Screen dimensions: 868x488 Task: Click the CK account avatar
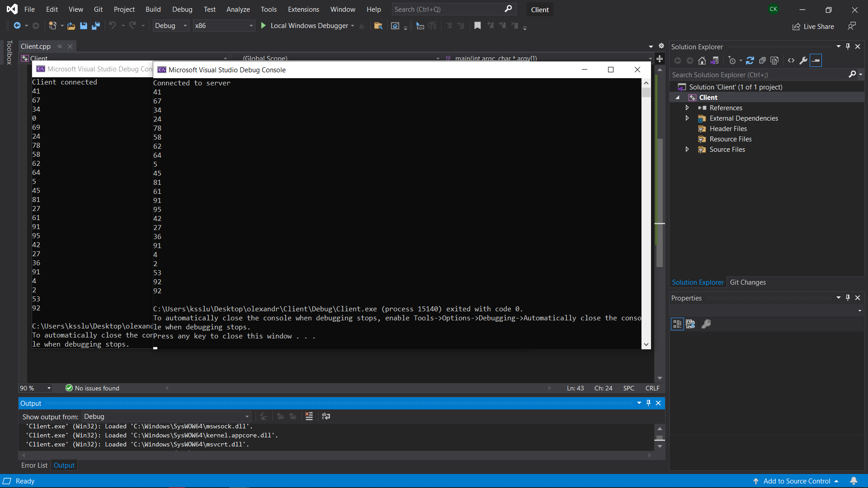pos(774,9)
